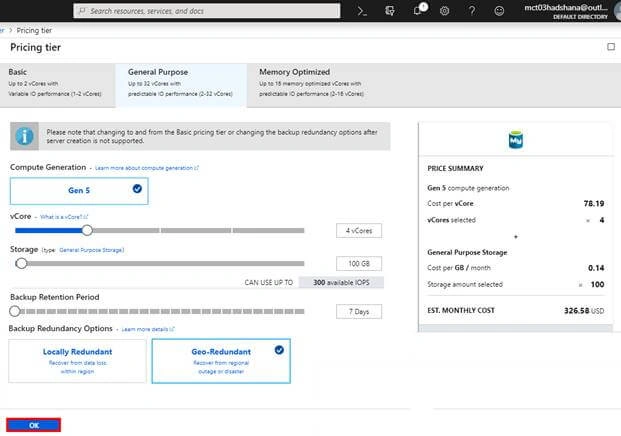Open the notifications bell icon
Image resolution: width=621 pixels, height=436 pixels.
417,11
